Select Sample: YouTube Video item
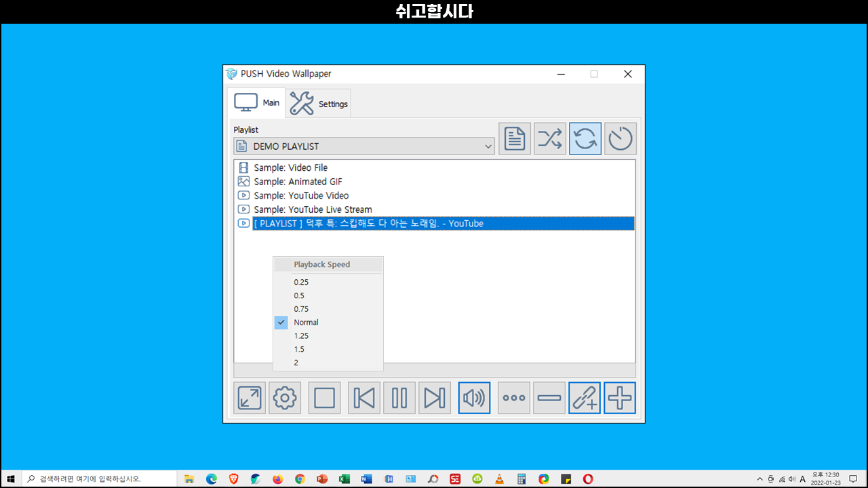The height and width of the screenshot is (488, 868). click(301, 195)
